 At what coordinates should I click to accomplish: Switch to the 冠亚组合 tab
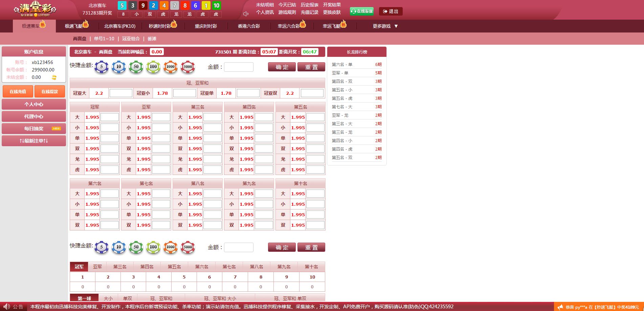(131, 39)
